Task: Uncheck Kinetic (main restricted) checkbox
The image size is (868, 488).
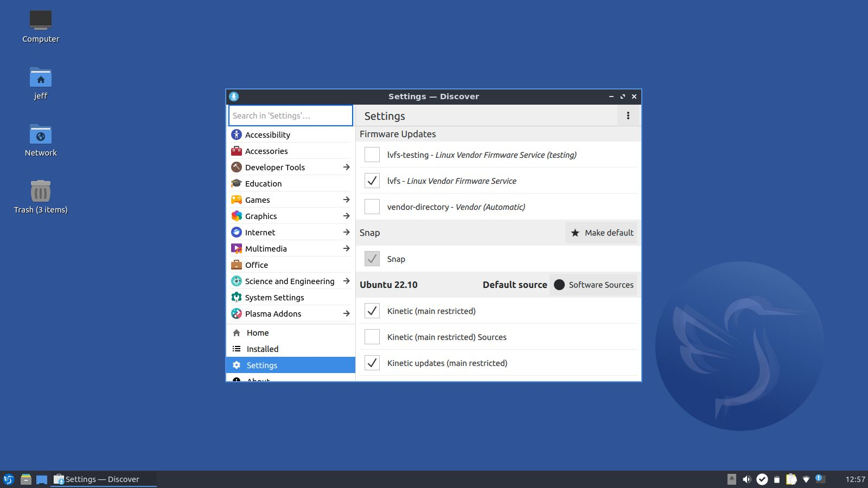Action: [x=372, y=311]
